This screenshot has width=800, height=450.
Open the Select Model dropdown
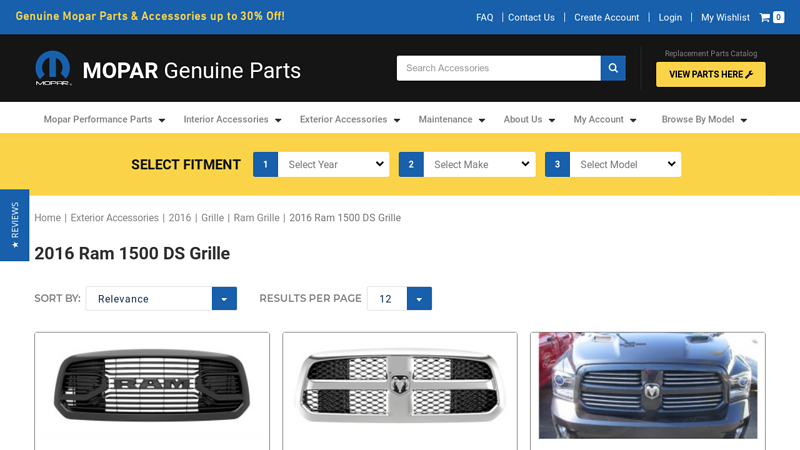click(626, 164)
